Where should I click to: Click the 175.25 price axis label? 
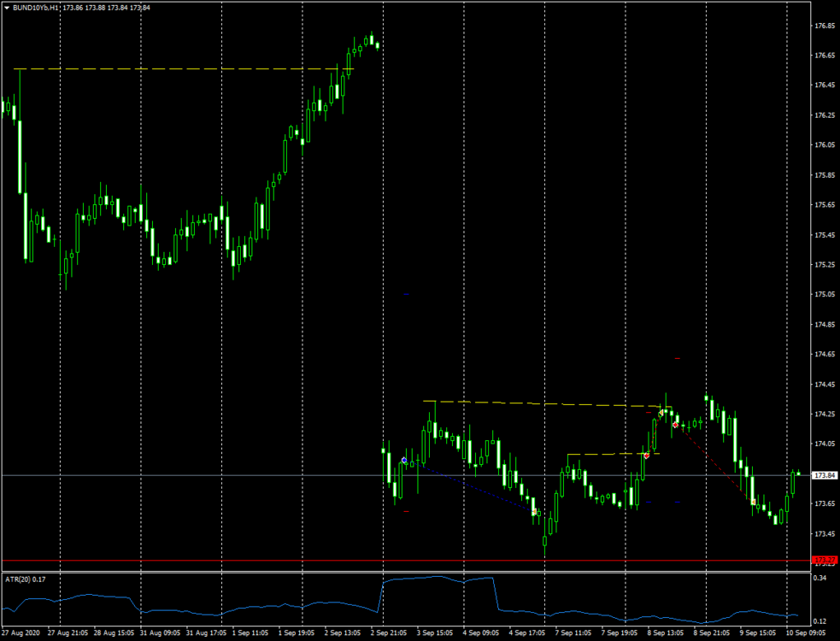[825, 265]
